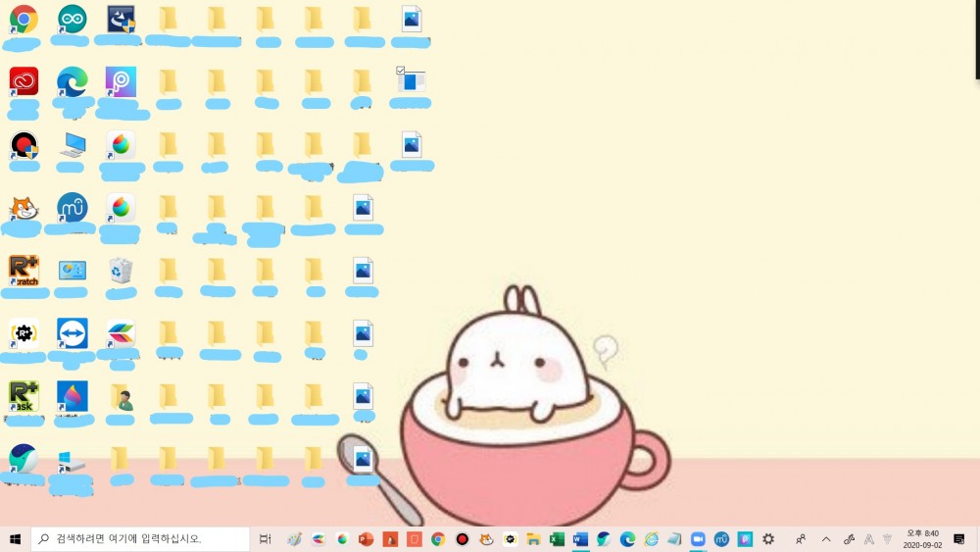Open the R+ Scratch desktop shortcut
This screenshot has width=980, height=552.
pos(24,271)
